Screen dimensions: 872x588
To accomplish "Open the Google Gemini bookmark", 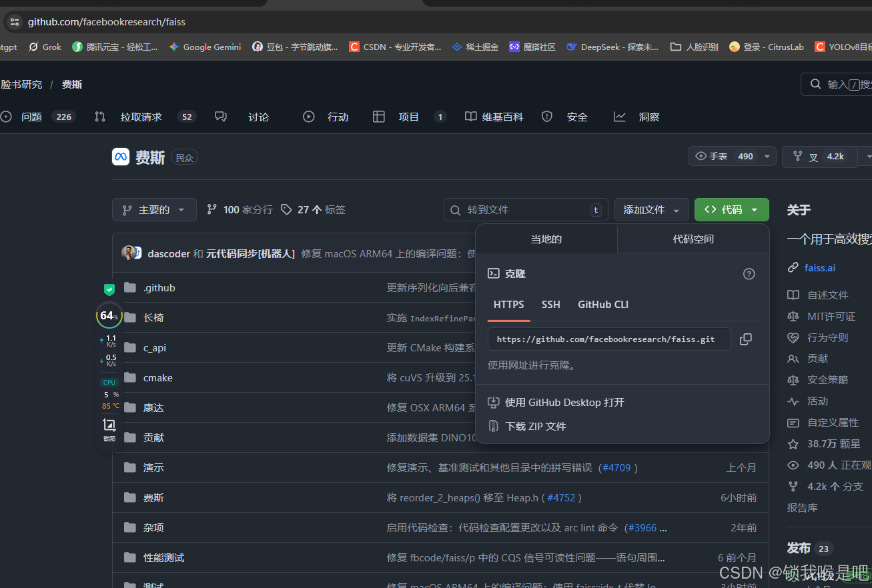I will coord(205,47).
